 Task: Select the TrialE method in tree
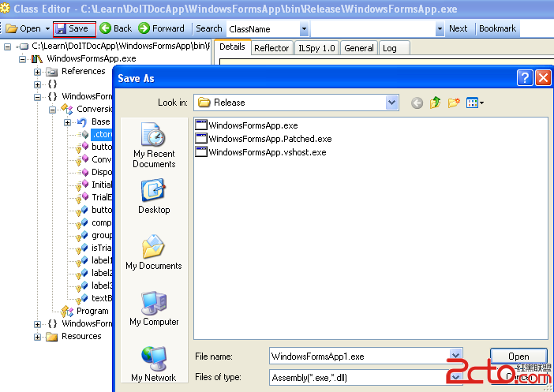pyautogui.click(x=101, y=197)
